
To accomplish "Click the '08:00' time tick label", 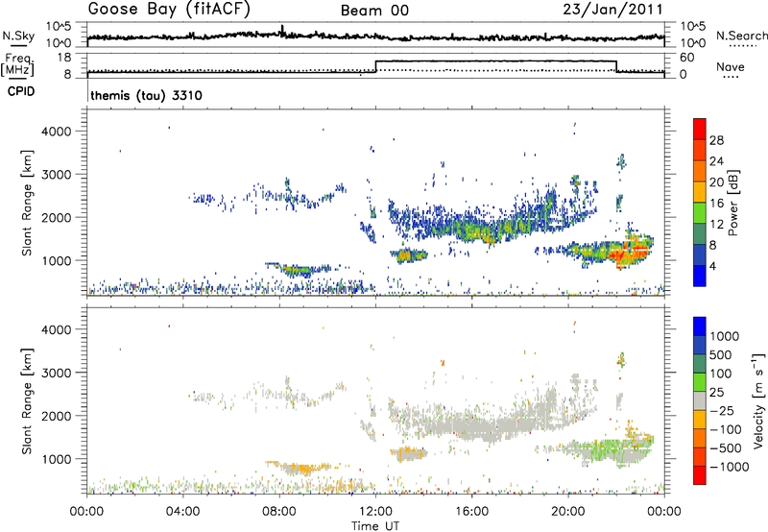I will pos(279,511).
